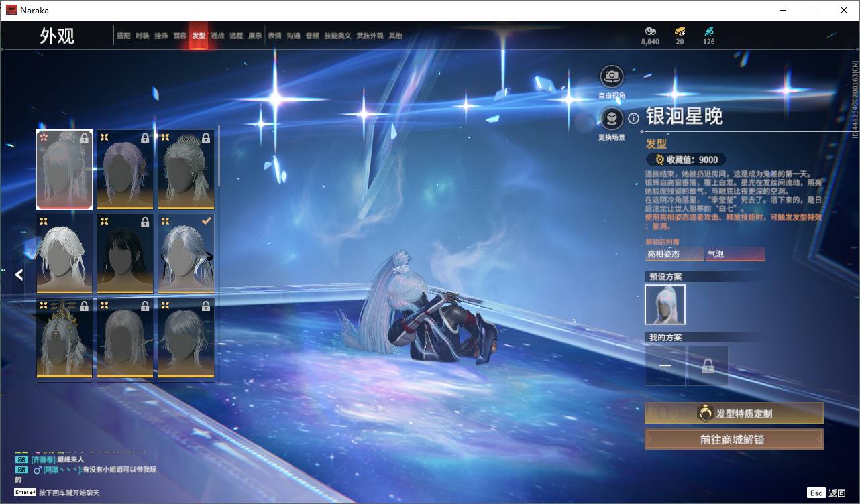Select the locked black hair hairstyle thumbnail
The image size is (860, 504).
pyautogui.click(x=125, y=254)
